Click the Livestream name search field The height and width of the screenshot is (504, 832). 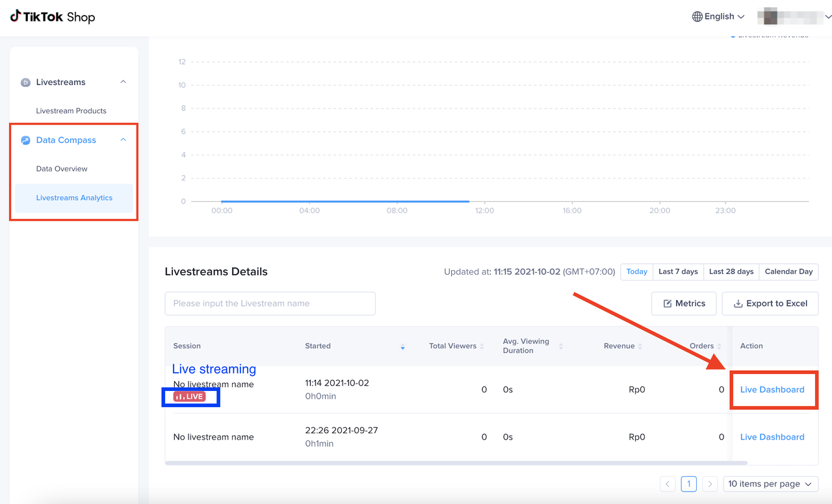[270, 303]
